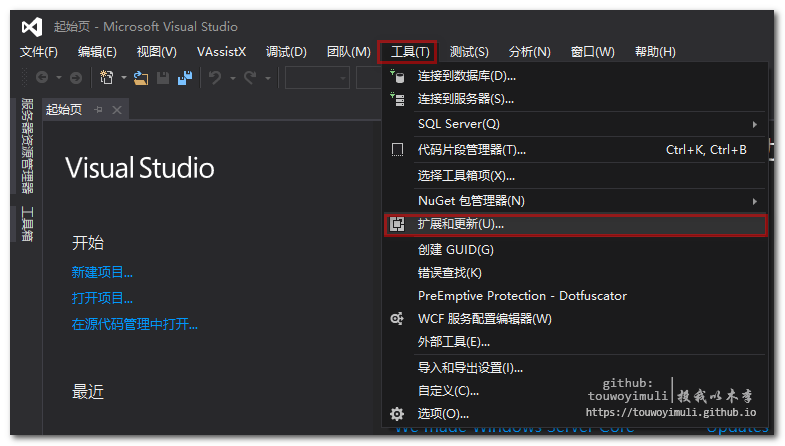The image size is (785, 446).
Task: Open the 测试(S) menu
Action: 469,52
